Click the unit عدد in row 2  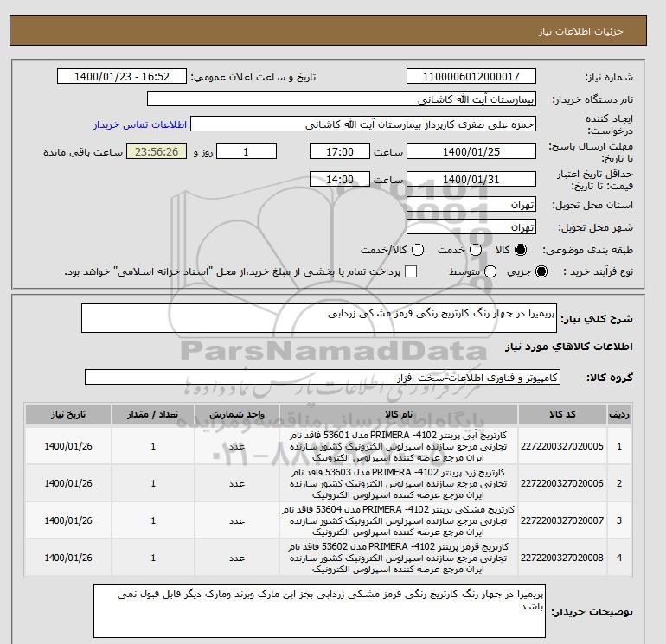(237, 483)
